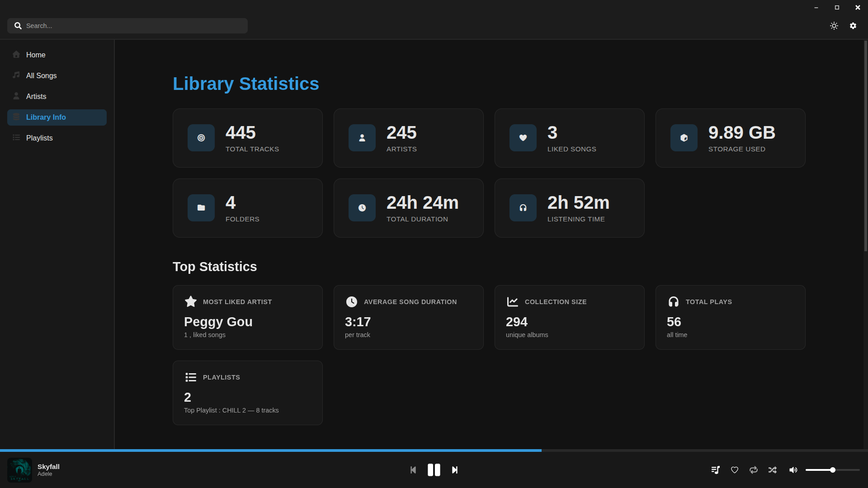Open Playlists from the sidebar
This screenshot has height=488, width=868.
point(39,138)
